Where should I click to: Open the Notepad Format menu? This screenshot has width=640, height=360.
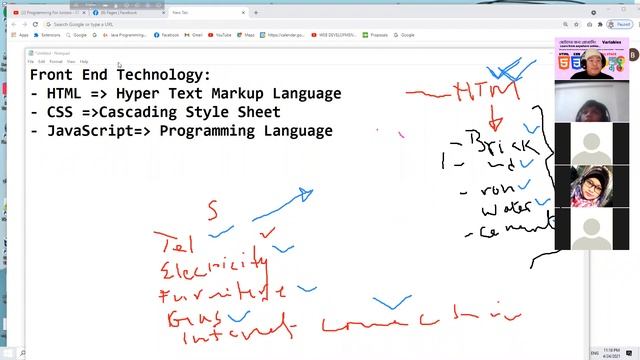click(x=56, y=62)
